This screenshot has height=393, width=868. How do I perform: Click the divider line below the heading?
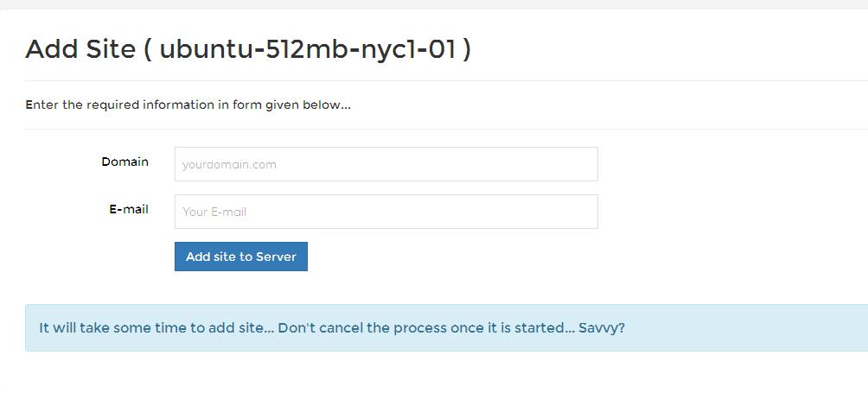[x=446, y=80]
